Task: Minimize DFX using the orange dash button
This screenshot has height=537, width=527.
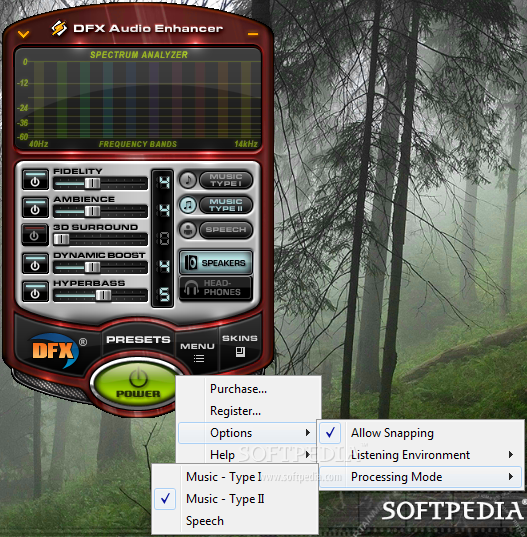Action: point(253,34)
